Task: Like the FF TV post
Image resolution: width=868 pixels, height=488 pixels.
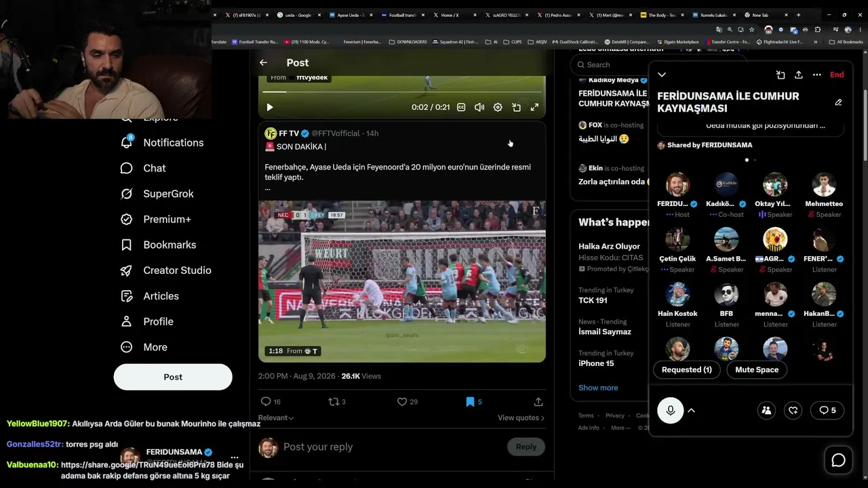Action: tap(402, 402)
